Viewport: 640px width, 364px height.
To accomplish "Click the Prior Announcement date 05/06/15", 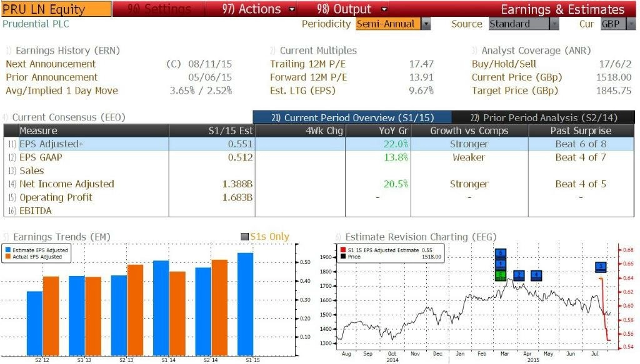I will (210, 77).
